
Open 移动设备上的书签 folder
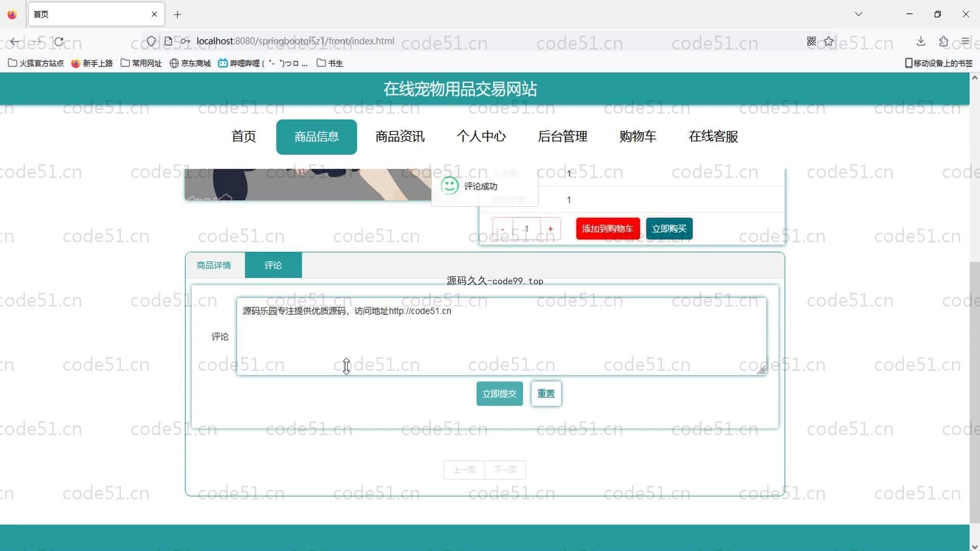pyautogui.click(x=939, y=63)
